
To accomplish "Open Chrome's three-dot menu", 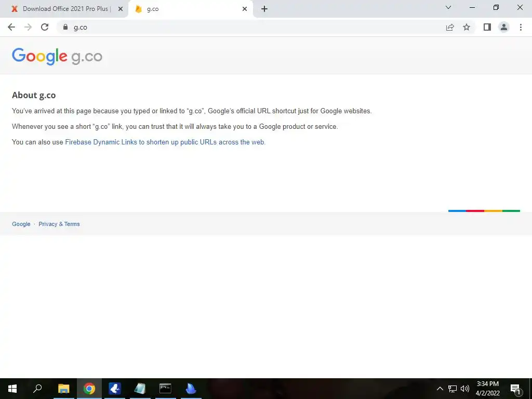I will click(x=521, y=27).
